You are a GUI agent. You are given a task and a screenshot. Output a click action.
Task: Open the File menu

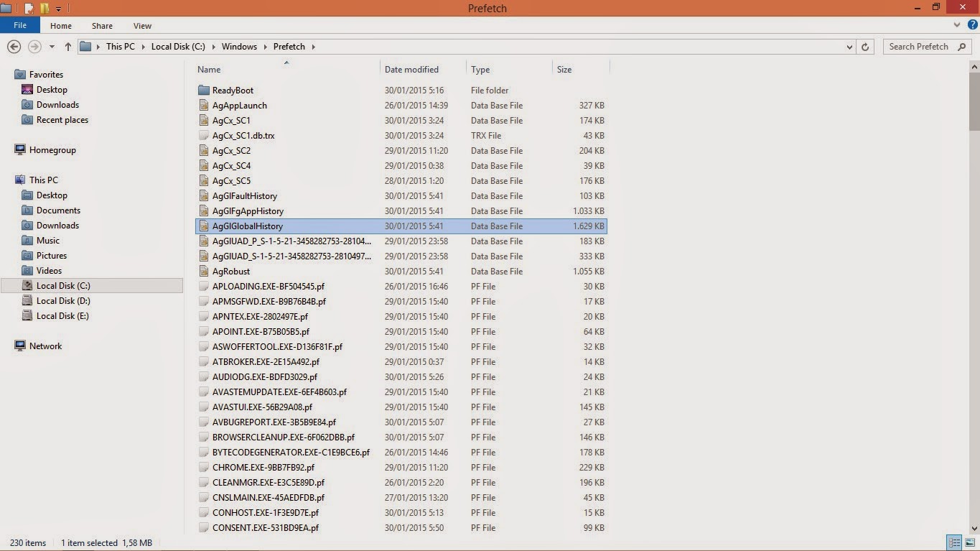[20, 25]
